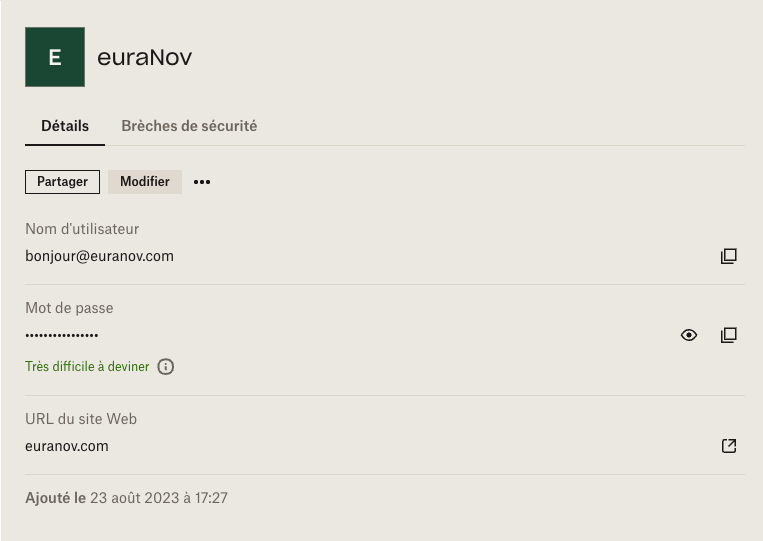Reveal the hidden password
This screenshot has width=763, height=541.
(x=689, y=335)
